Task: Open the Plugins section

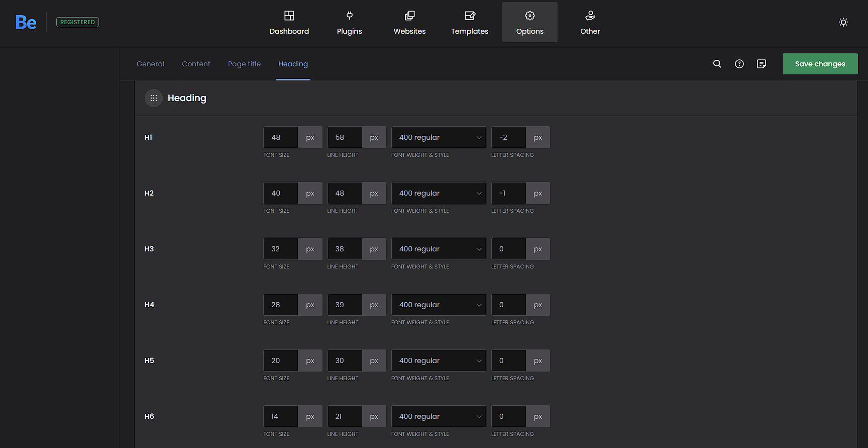Action: coord(349,23)
